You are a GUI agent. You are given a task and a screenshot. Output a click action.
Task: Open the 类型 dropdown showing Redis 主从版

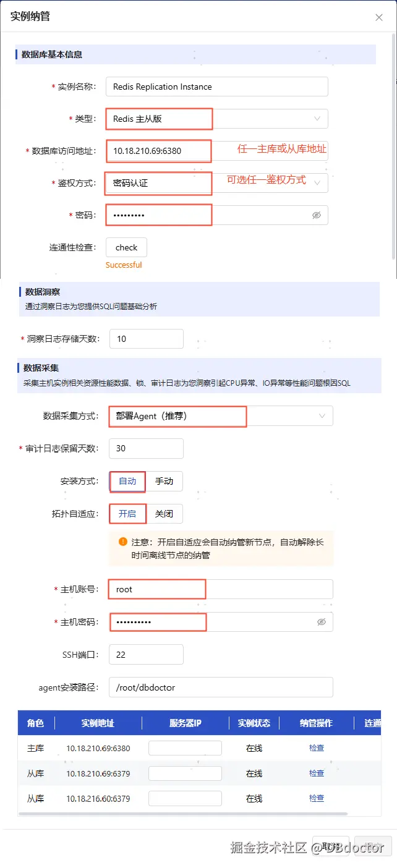216,119
